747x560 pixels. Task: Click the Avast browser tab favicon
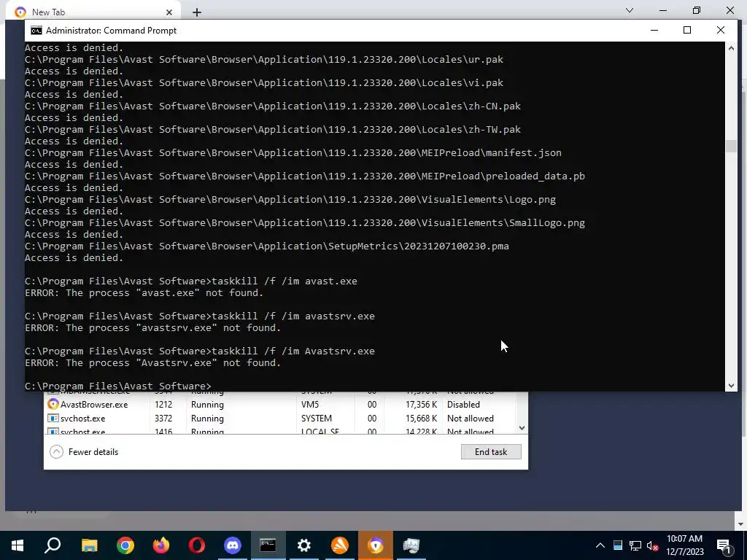(x=20, y=12)
